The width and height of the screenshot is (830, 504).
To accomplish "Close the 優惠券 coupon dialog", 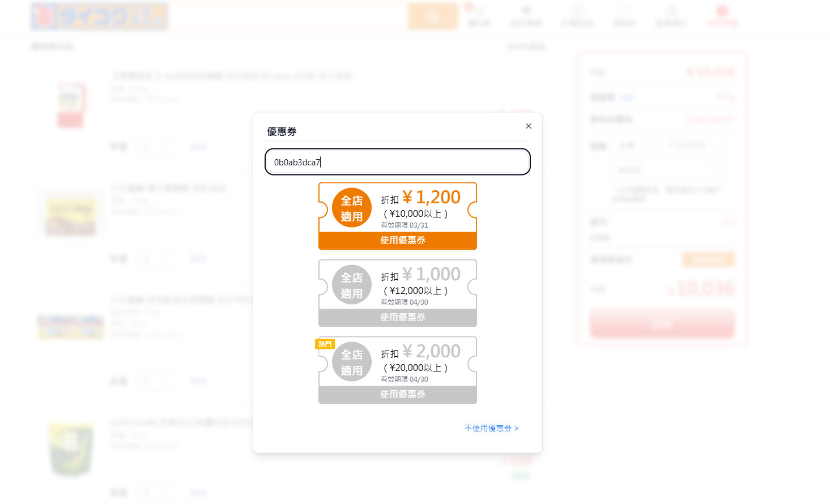I will coord(528,126).
